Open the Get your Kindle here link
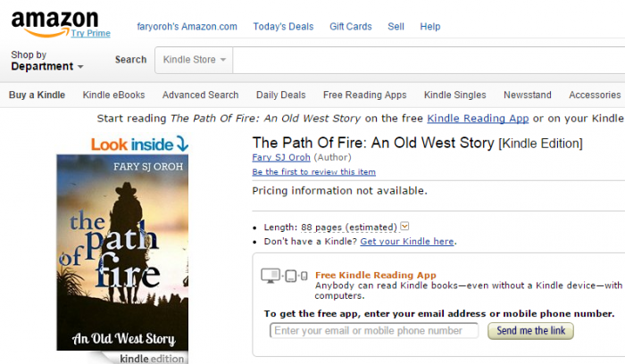 click(407, 242)
